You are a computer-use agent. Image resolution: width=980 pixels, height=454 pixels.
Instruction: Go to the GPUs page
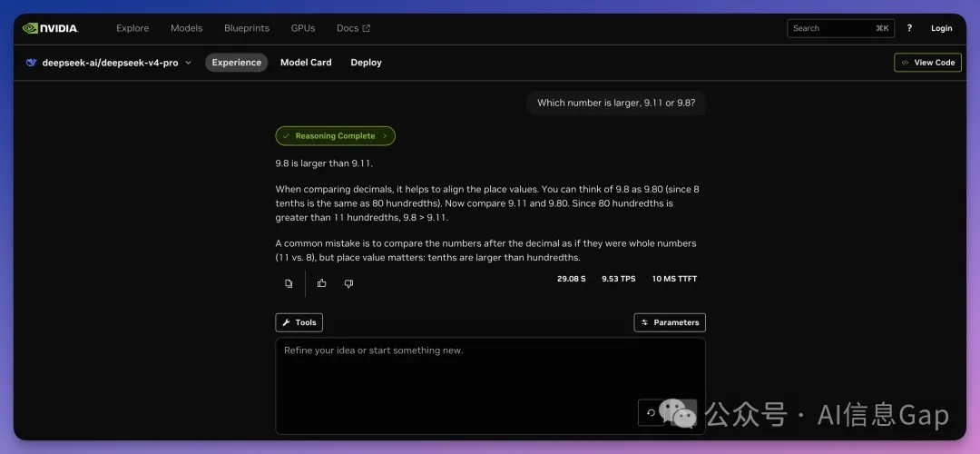[x=303, y=28]
